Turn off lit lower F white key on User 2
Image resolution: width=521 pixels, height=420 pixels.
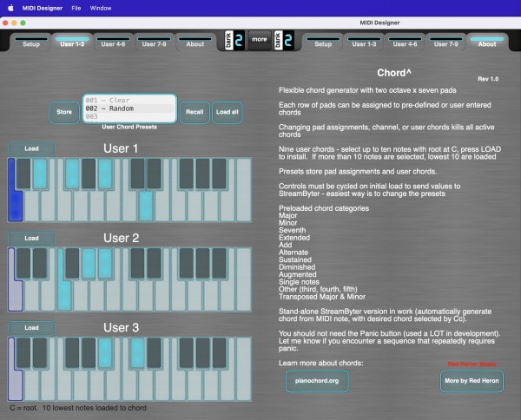63,296
